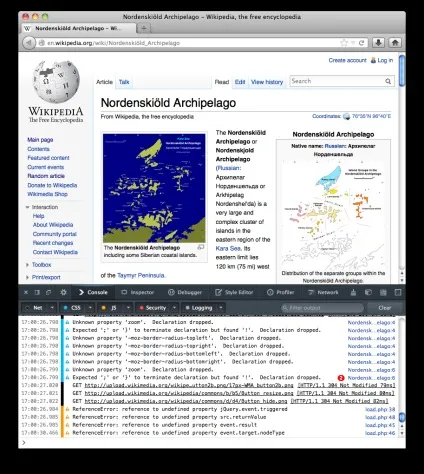
Task: Switch to the Console tab
Action: click(x=93, y=292)
